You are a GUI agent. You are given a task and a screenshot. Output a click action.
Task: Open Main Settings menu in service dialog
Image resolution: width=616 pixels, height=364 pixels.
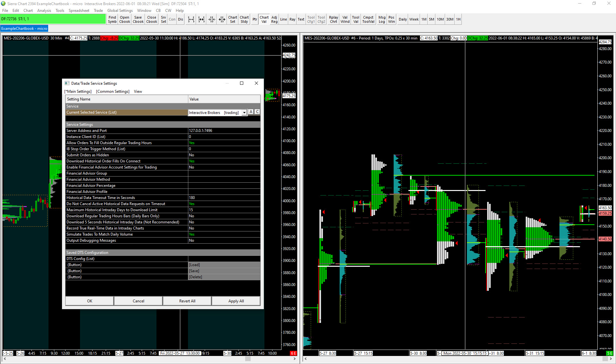pos(78,91)
